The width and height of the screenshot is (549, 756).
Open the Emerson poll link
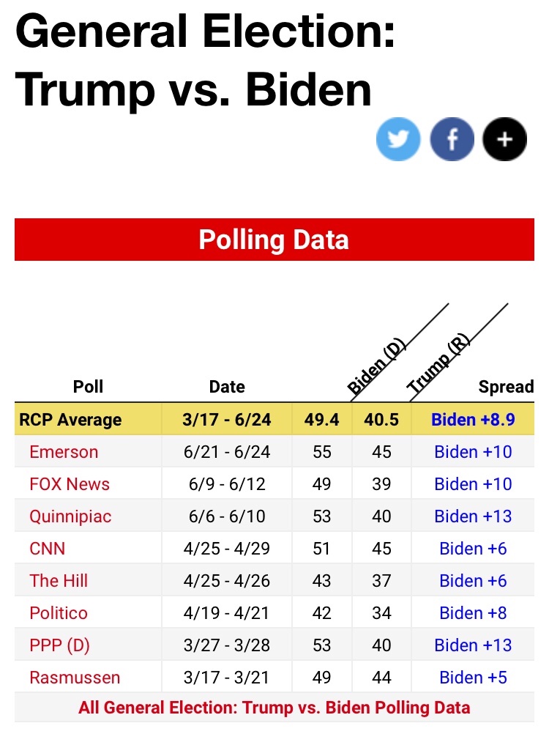click(64, 452)
